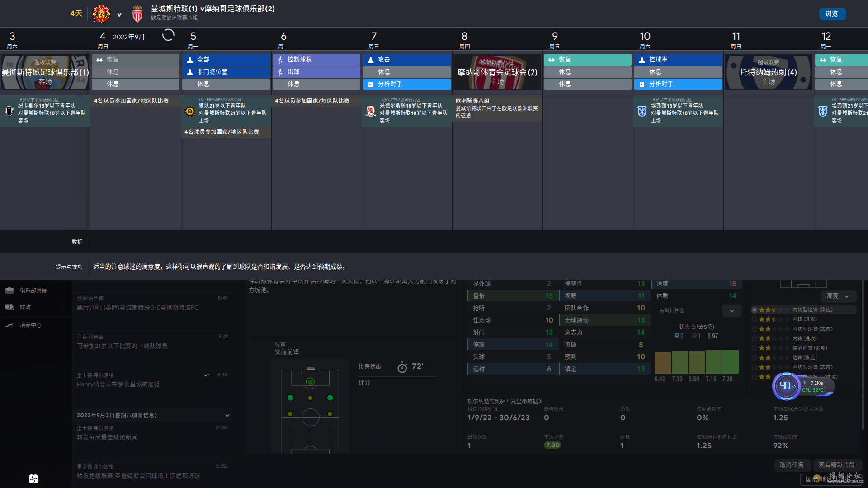Click the 观看精彩片段 button

click(x=837, y=465)
